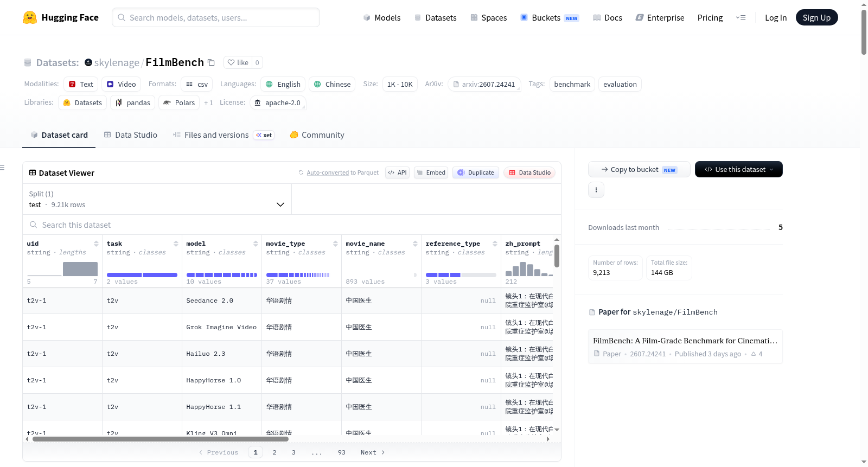Screen dimensions: 868x467
Task: Click the Duplicate button
Action: 476,172
